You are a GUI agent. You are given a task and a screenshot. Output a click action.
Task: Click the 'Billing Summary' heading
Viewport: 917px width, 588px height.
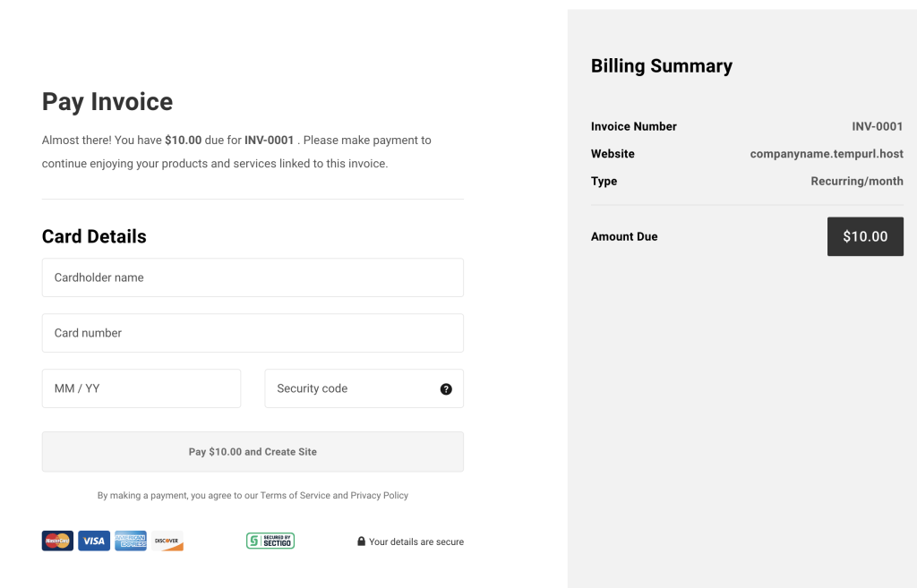[x=661, y=65]
